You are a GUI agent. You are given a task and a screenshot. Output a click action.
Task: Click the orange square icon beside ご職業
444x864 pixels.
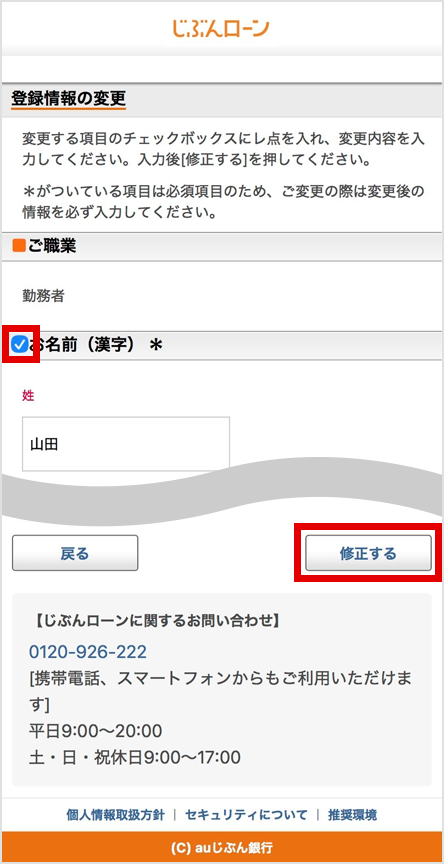point(19,246)
